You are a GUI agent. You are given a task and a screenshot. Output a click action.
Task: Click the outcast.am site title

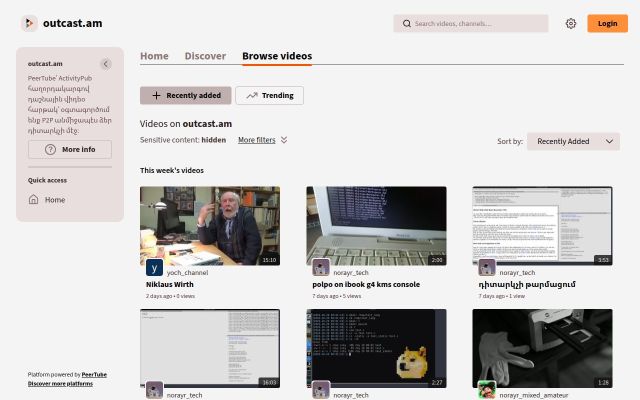coord(73,23)
